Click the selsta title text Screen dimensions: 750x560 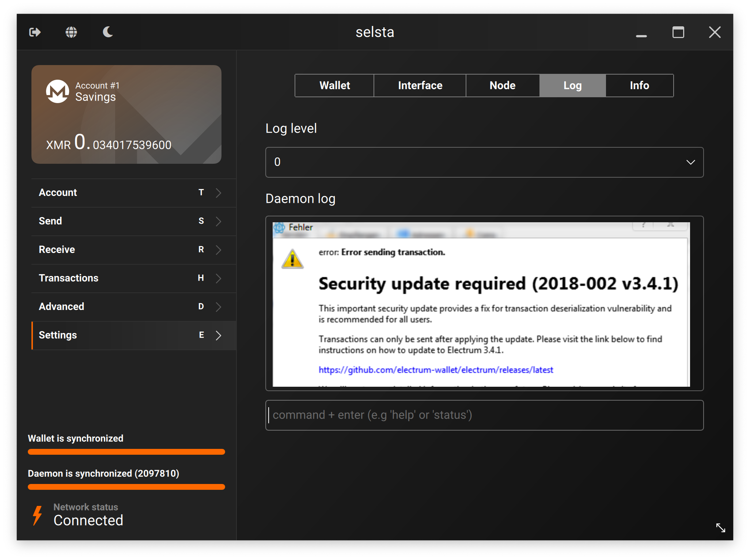(375, 32)
